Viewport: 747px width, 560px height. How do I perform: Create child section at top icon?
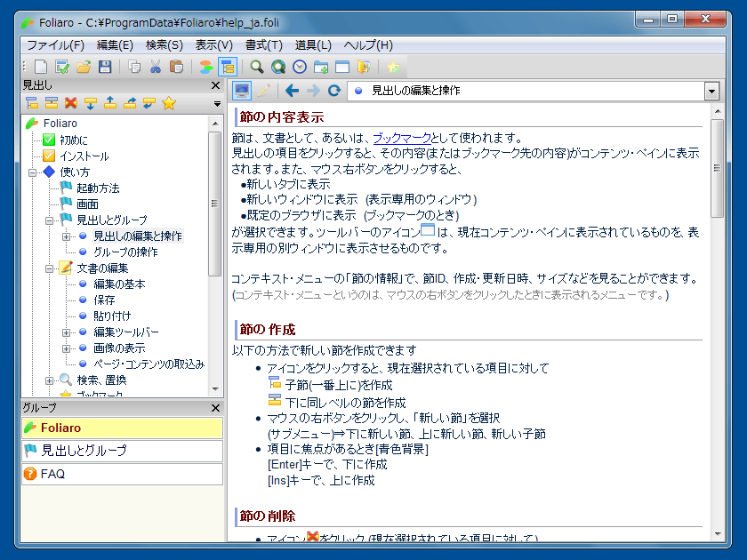pyautogui.click(x=32, y=103)
